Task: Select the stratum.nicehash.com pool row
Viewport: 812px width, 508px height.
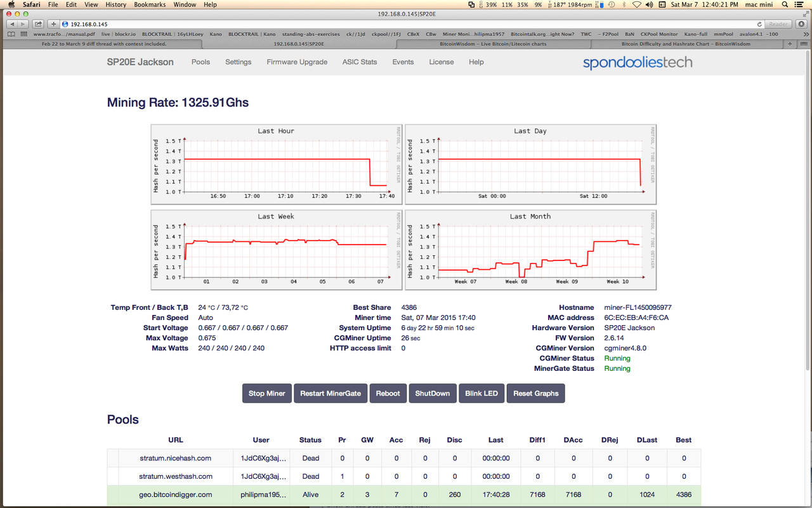Action: click(404, 458)
